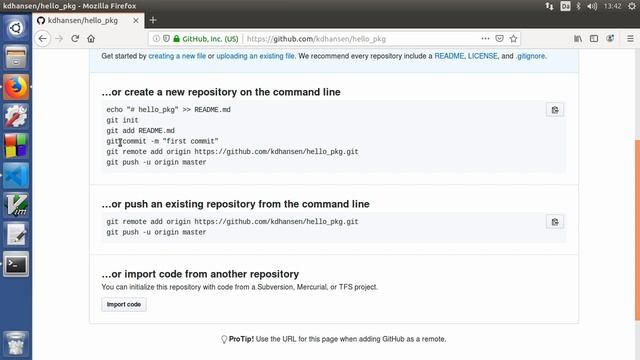
Task: Open the network indicator in top panel
Action: point(549,6)
